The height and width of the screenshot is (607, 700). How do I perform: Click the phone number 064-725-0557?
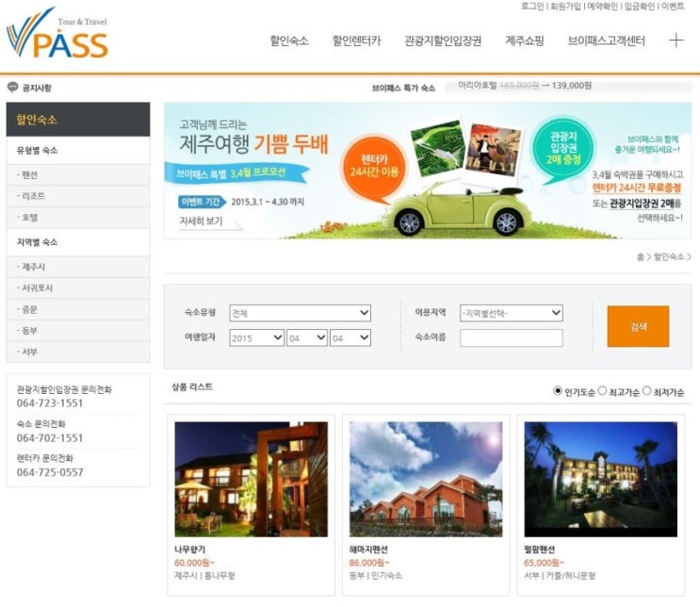tap(50, 472)
